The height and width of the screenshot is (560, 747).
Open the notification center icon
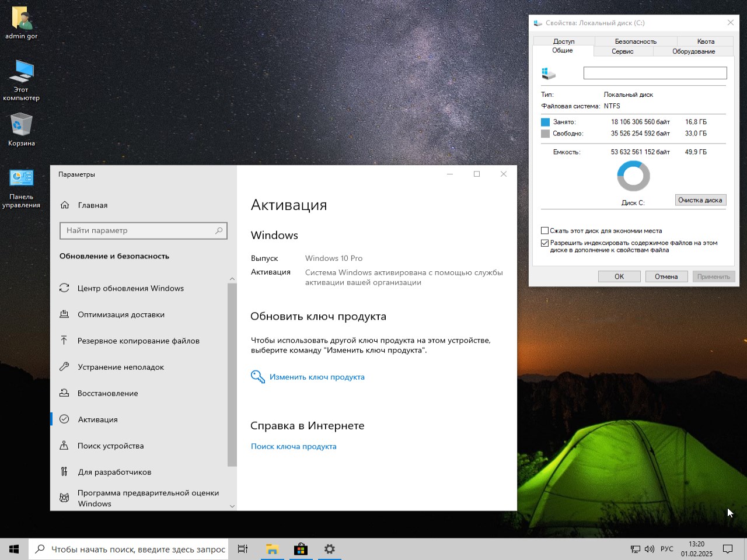pyautogui.click(x=728, y=549)
